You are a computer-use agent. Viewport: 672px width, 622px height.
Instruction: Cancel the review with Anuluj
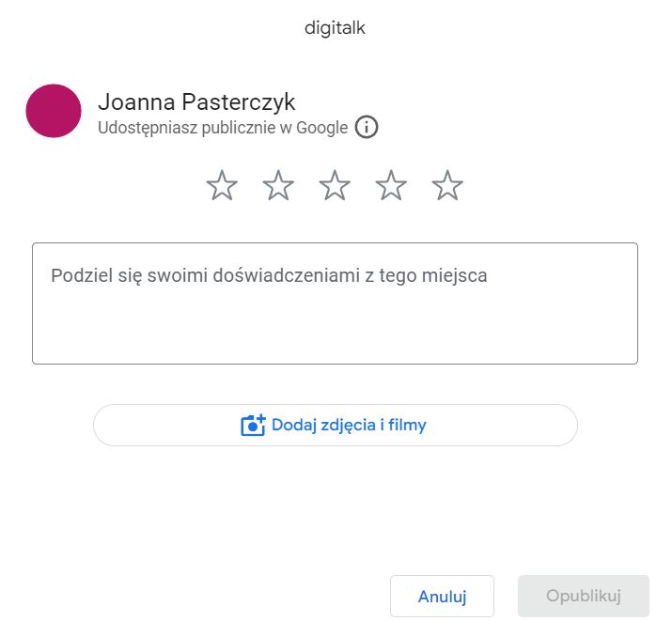(x=442, y=597)
